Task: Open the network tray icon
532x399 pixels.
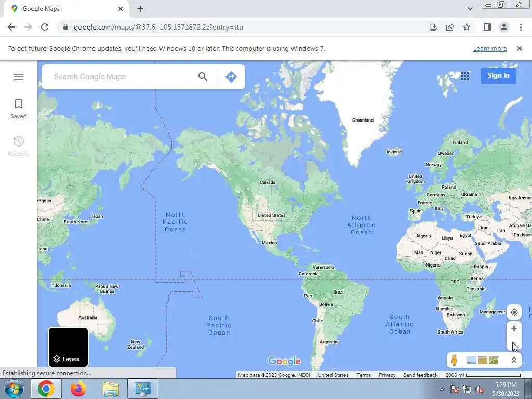Action: [x=467, y=390]
